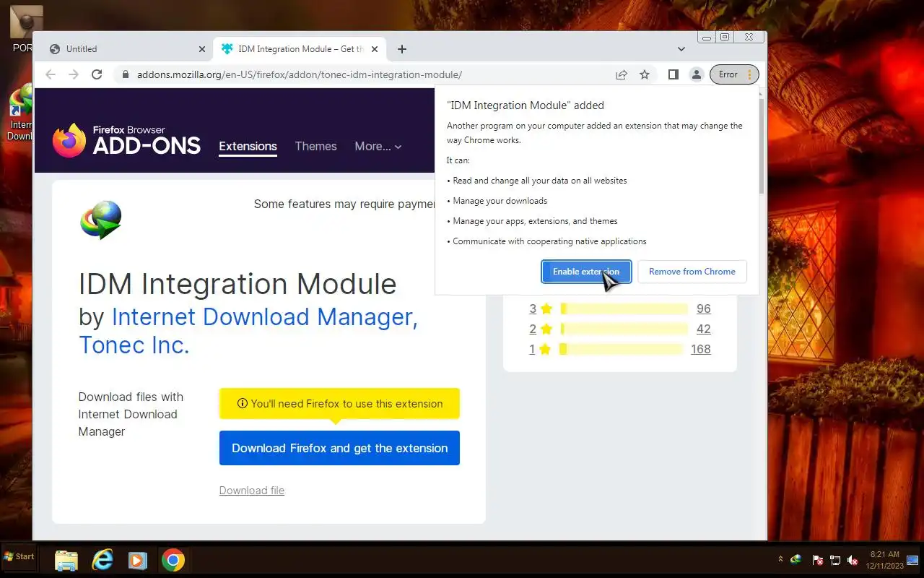Viewport: 924px width, 578px height.
Task: Show hidden system tray icons
Action: click(780, 559)
